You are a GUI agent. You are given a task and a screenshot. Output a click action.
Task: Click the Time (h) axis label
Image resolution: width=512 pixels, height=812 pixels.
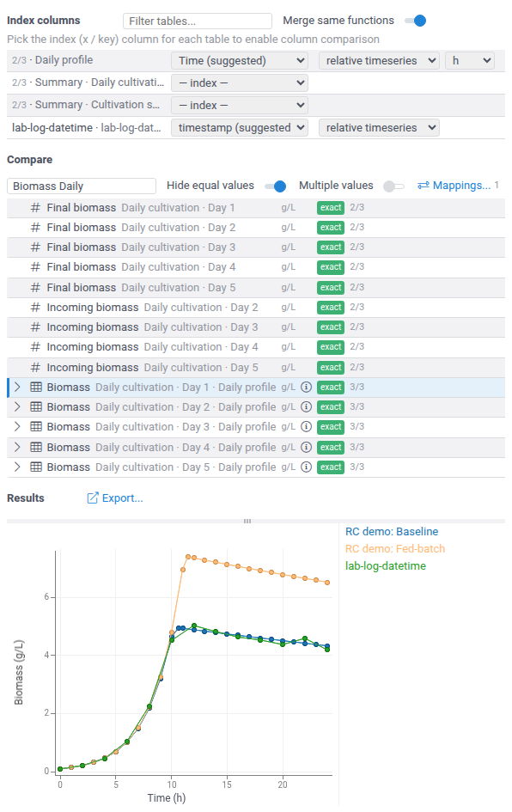coord(166,797)
